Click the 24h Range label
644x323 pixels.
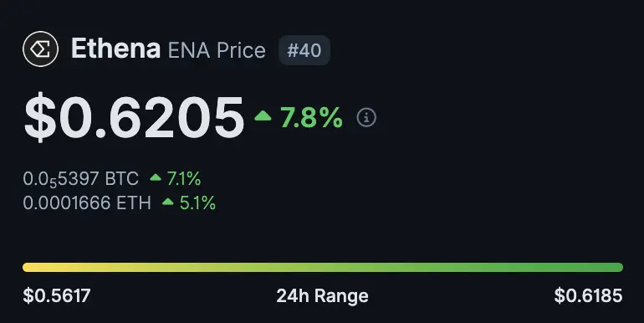(322, 296)
